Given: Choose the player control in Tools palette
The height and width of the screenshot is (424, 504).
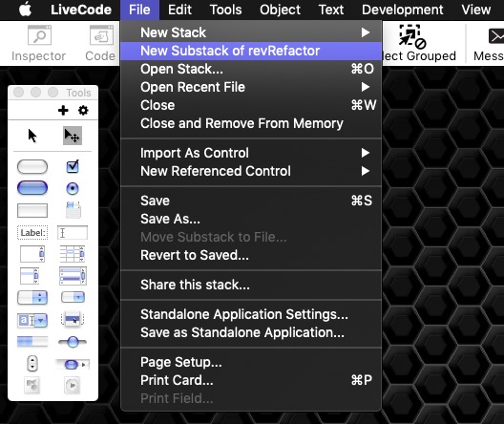Looking at the screenshot, I should tap(72, 385).
